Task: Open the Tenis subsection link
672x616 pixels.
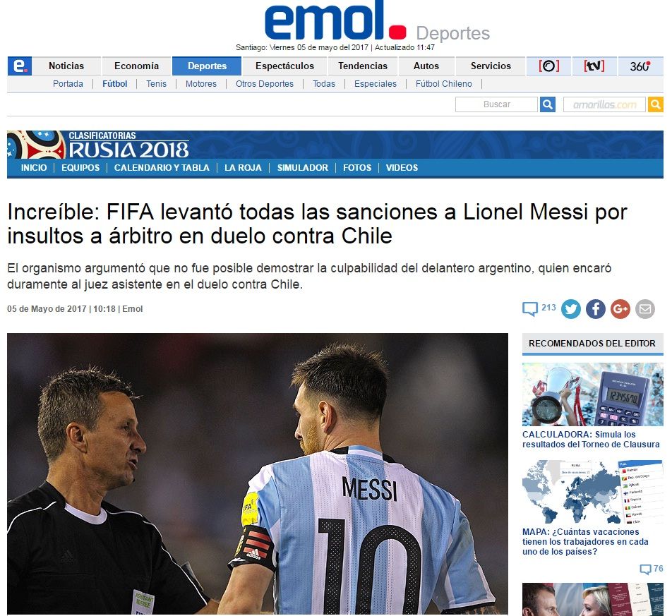Action: 156,84
